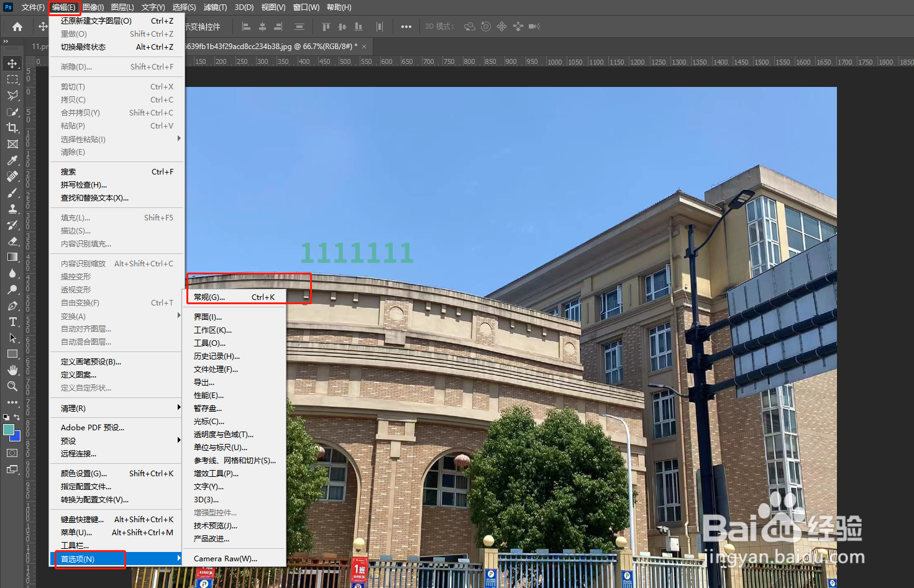This screenshot has width=914, height=588.
Task: Click align bottom edges icon
Action: [359, 27]
